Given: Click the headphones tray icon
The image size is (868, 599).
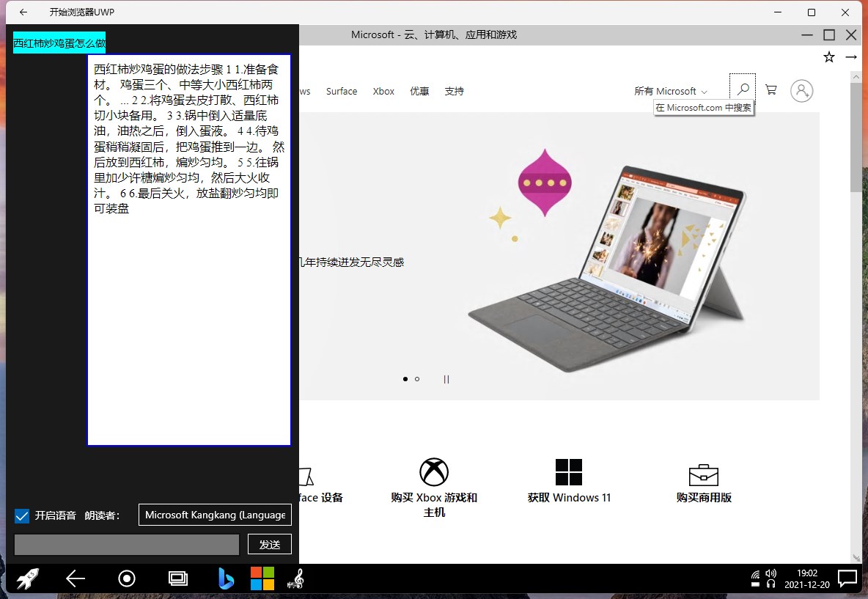Looking at the screenshot, I should click(x=770, y=584).
